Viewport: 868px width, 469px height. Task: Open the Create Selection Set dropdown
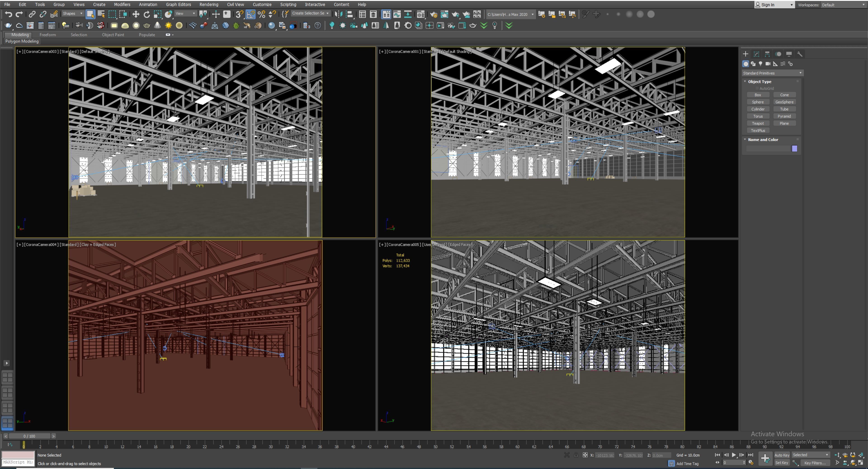click(310, 13)
